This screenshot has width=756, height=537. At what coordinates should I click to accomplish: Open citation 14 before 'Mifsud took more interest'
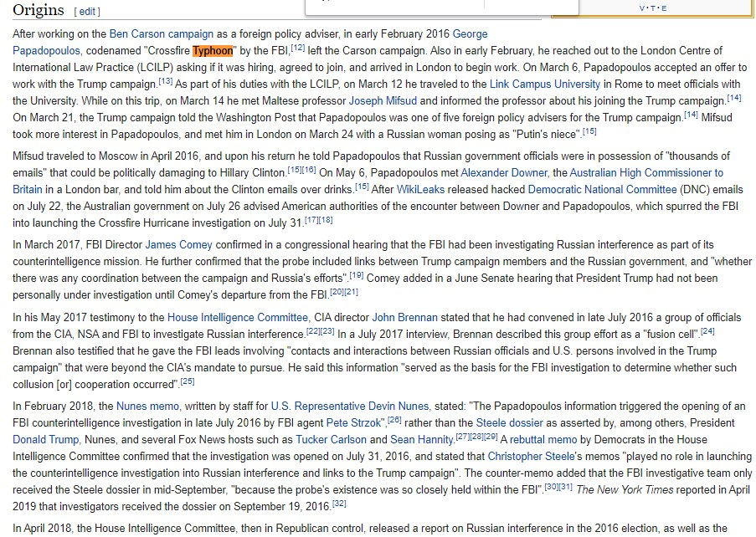click(691, 115)
